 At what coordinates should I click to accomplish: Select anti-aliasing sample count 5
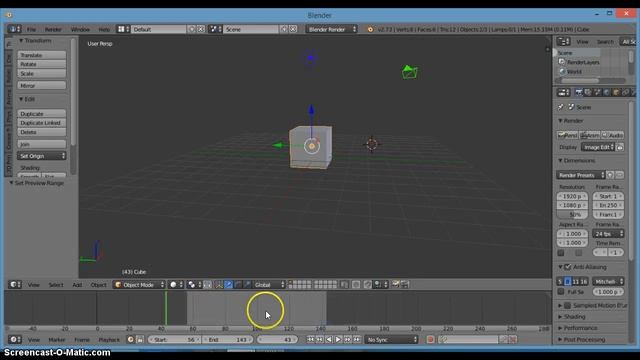(560, 281)
